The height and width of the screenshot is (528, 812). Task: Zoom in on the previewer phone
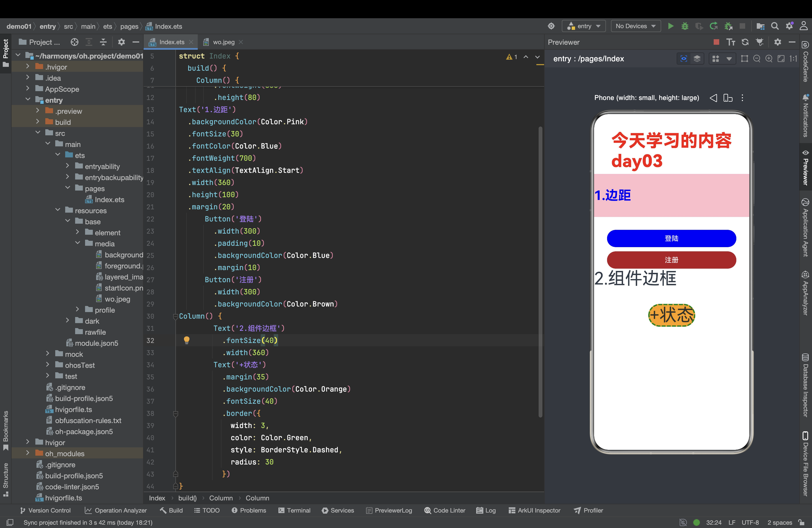769,59
